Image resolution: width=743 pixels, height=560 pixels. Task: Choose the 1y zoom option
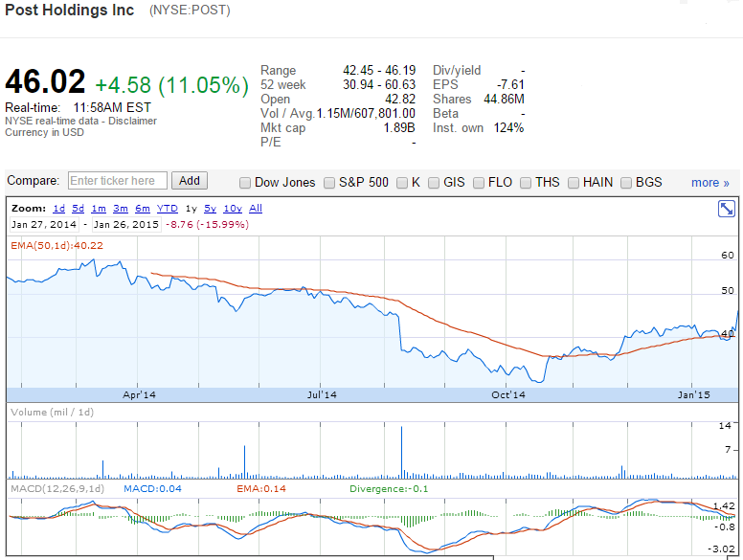click(x=191, y=209)
